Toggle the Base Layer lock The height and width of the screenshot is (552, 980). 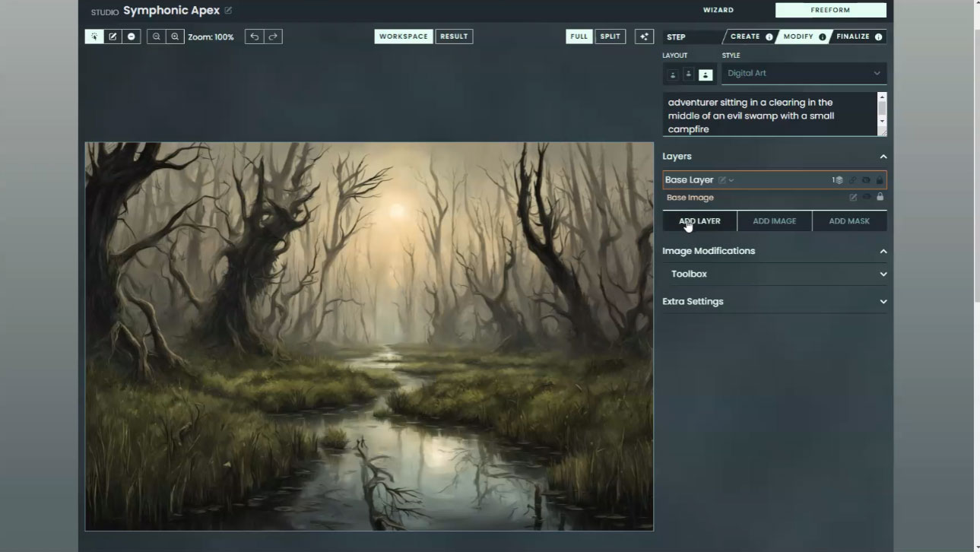(x=880, y=180)
